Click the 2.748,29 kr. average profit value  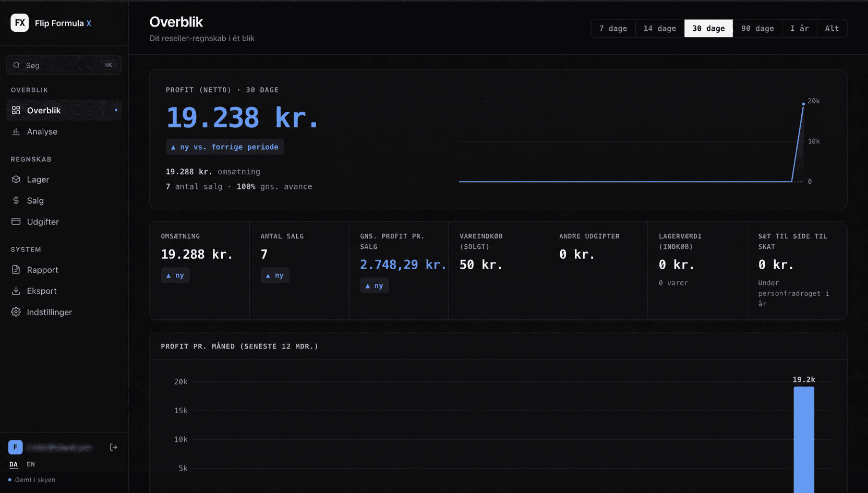(403, 264)
